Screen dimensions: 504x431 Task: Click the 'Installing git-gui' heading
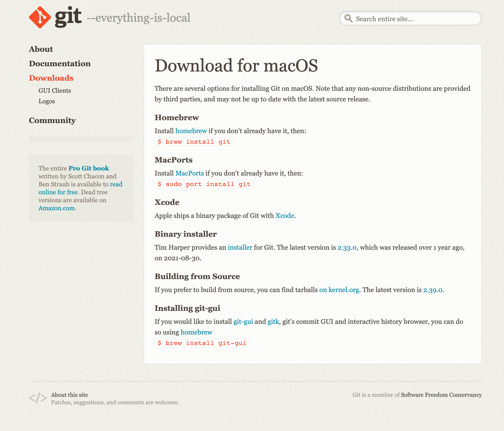tap(187, 308)
